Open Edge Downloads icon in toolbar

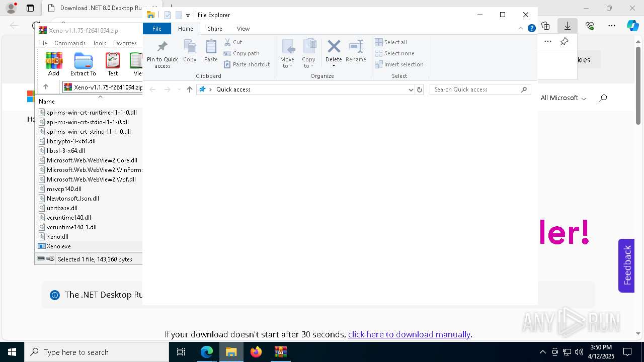(x=568, y=26)
